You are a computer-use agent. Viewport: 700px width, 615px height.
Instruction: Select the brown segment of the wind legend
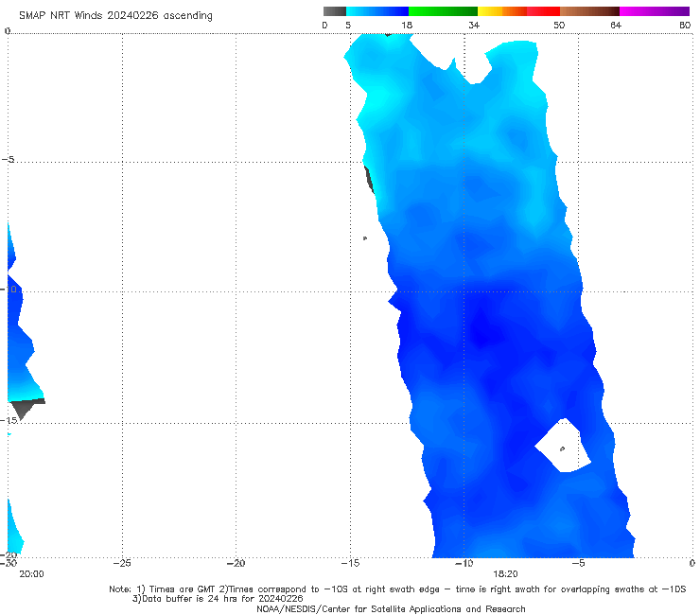589,11
